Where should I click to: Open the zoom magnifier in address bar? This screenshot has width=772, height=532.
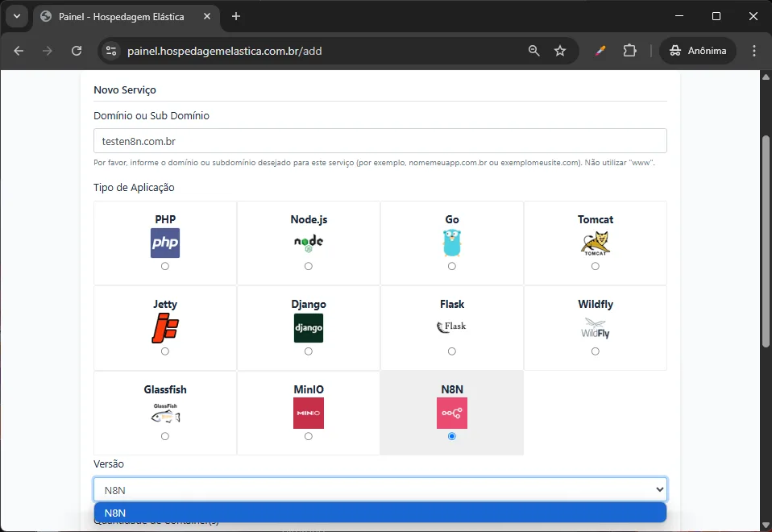[x=533, y=51]
